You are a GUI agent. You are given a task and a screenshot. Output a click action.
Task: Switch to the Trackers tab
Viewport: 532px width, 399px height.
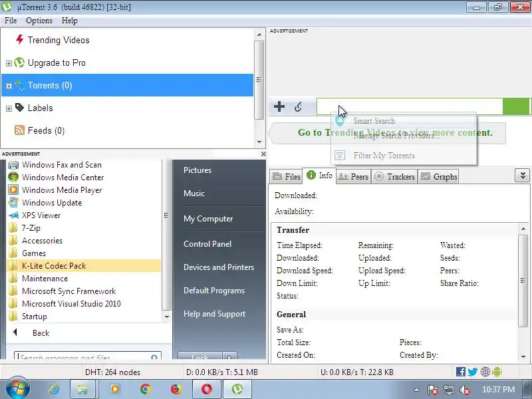pyautogui.click(x=394, y=176)
